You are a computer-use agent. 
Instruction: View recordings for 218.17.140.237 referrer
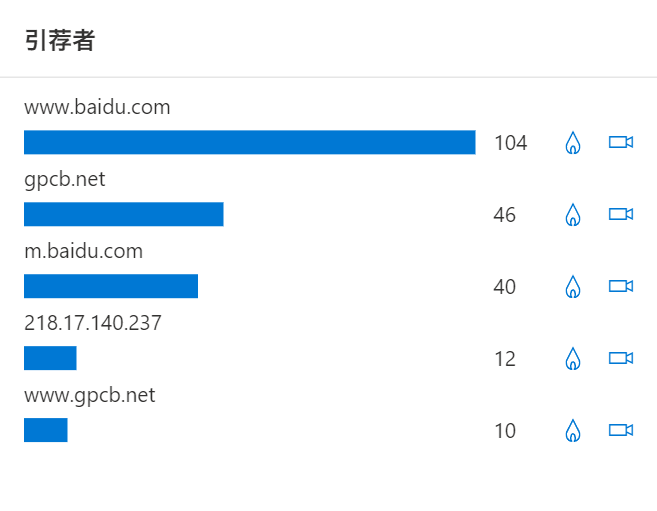point(621,359)
